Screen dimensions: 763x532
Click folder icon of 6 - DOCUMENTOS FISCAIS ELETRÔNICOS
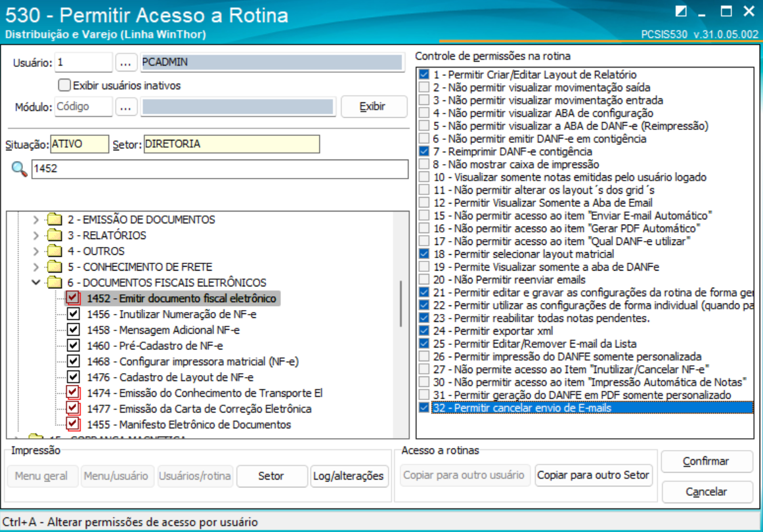54,282
